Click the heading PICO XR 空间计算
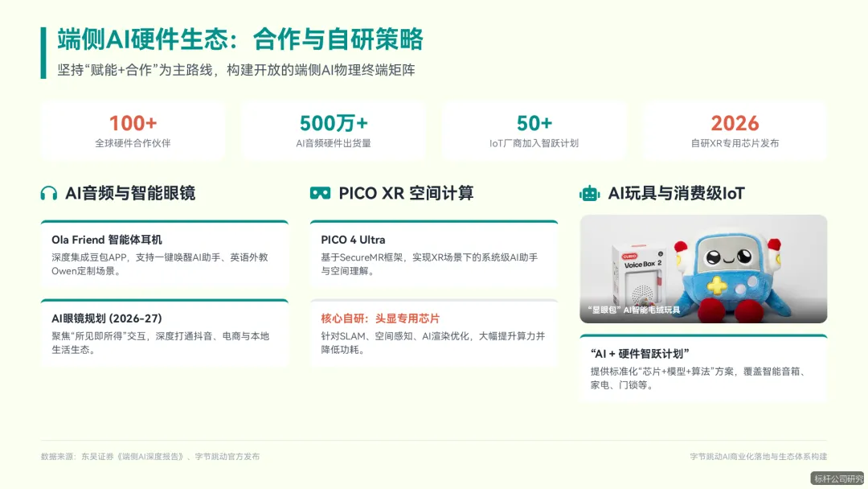Screen dimensions: 868x489 406,193
